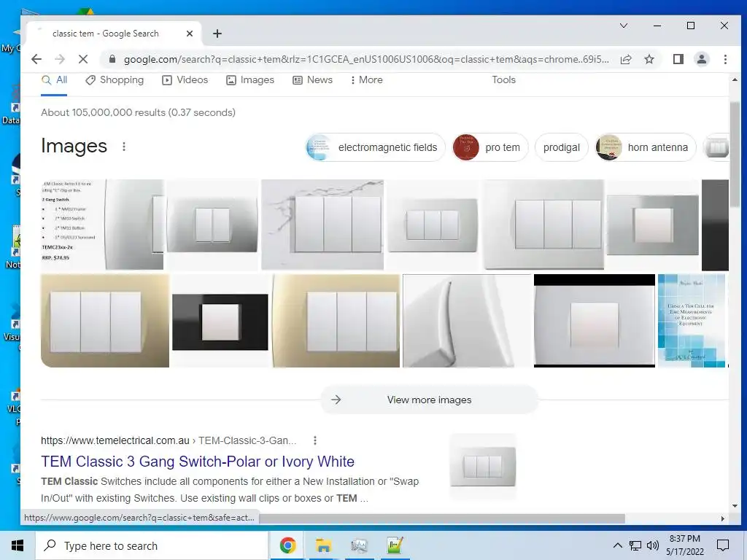This screenshot has width=747, height=560.
Task: Open the Chrome profile avatar menu
Action: pyautogui.click(x=702, y=59)
